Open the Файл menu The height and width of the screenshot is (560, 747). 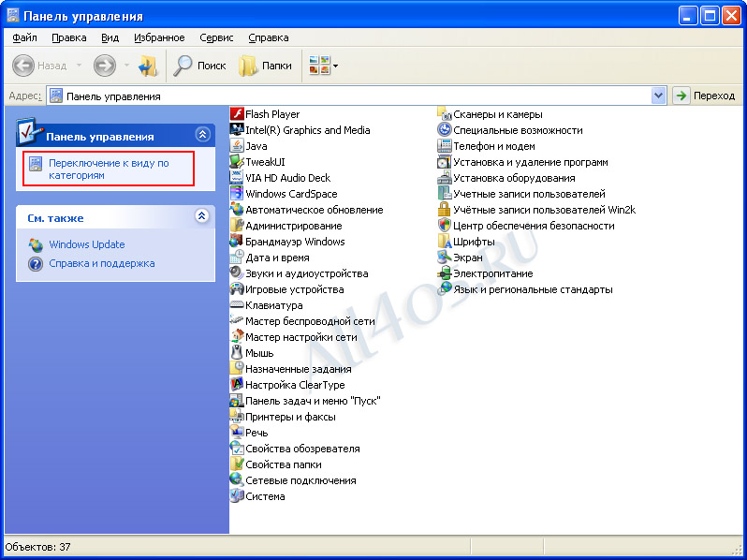click(24, 37)
